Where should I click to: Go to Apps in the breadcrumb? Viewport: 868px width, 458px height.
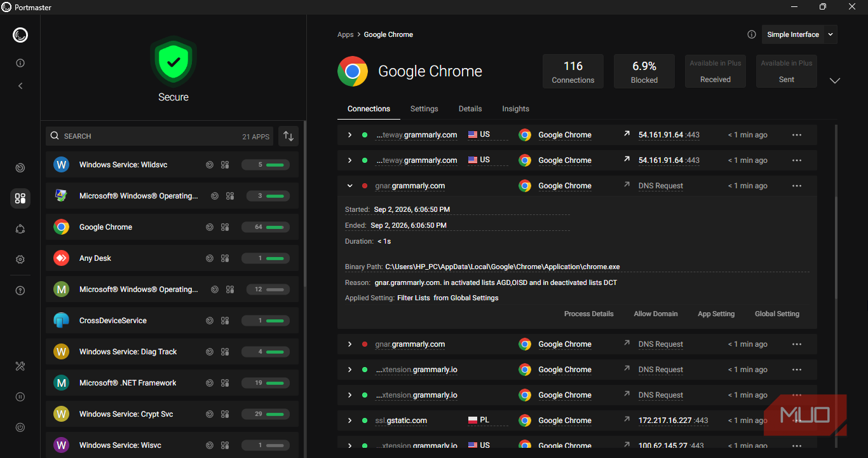[346, 34]
